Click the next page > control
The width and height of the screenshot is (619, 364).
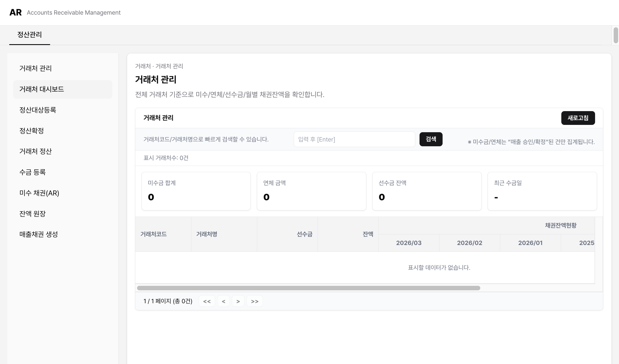point(238,301)
